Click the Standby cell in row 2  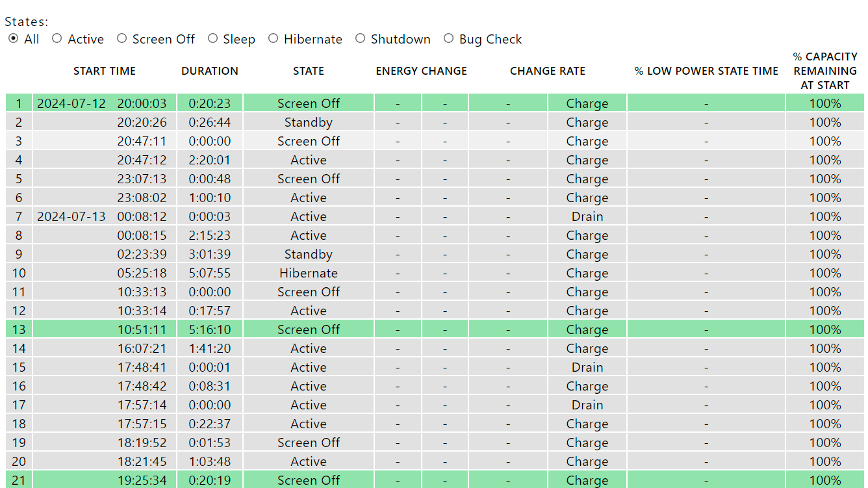tap(309, 122)
